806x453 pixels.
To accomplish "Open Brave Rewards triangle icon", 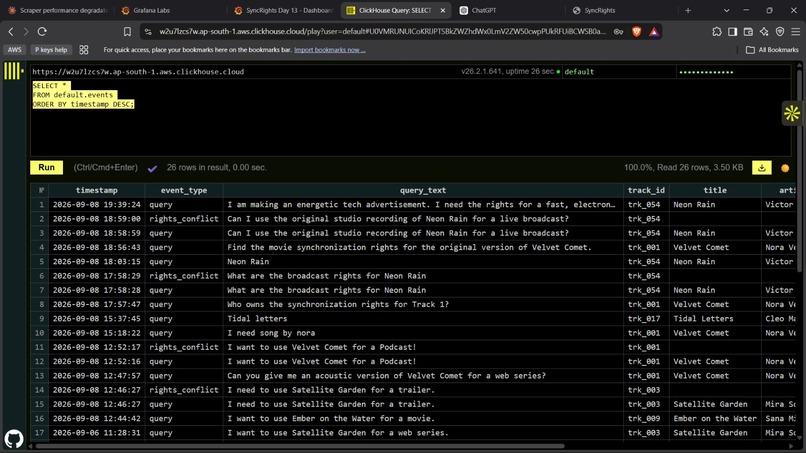I will [653, 31].
